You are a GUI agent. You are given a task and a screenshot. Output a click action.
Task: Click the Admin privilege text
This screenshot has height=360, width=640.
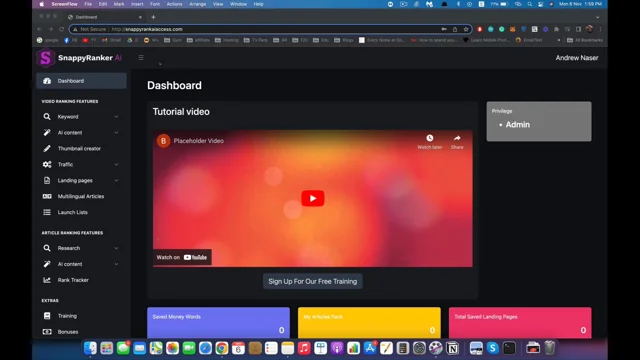coord(518,124)
